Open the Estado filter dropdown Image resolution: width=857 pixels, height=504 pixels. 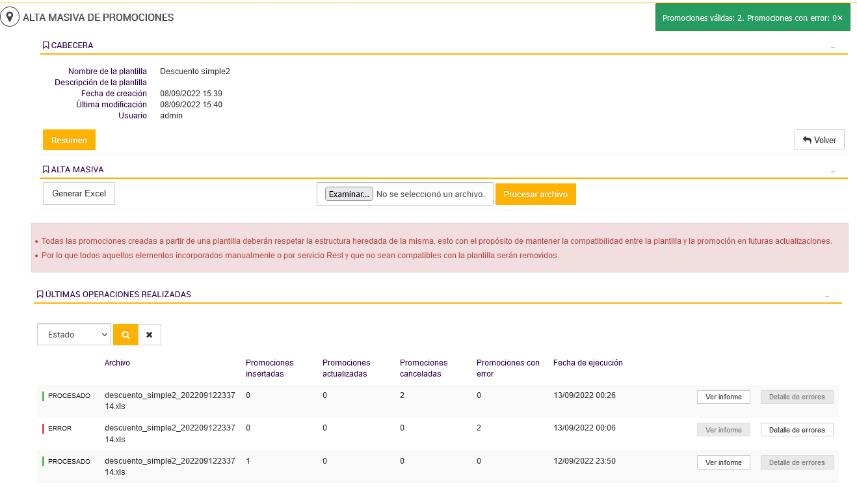coord(74,334)
